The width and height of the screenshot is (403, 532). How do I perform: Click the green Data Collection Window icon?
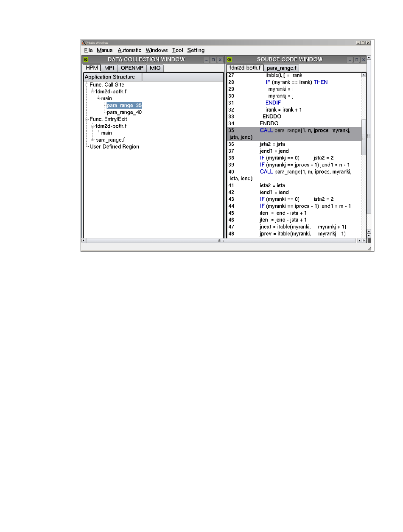point(86,60)
